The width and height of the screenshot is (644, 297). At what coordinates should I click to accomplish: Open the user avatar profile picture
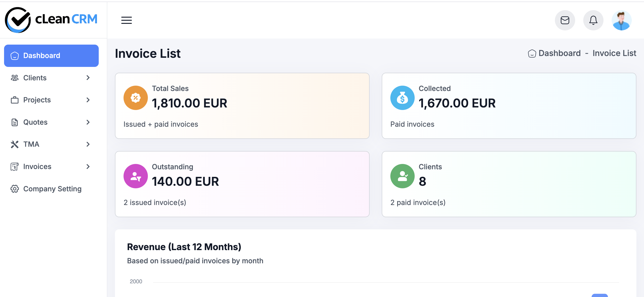click(x=622, y=20)
